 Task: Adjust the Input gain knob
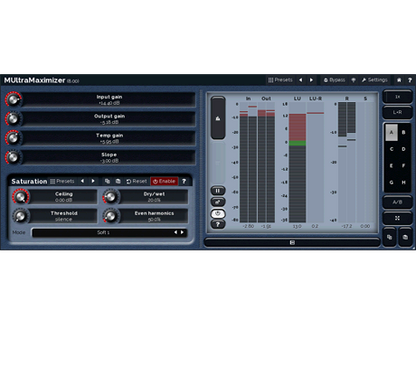click(x=13, y=99)
